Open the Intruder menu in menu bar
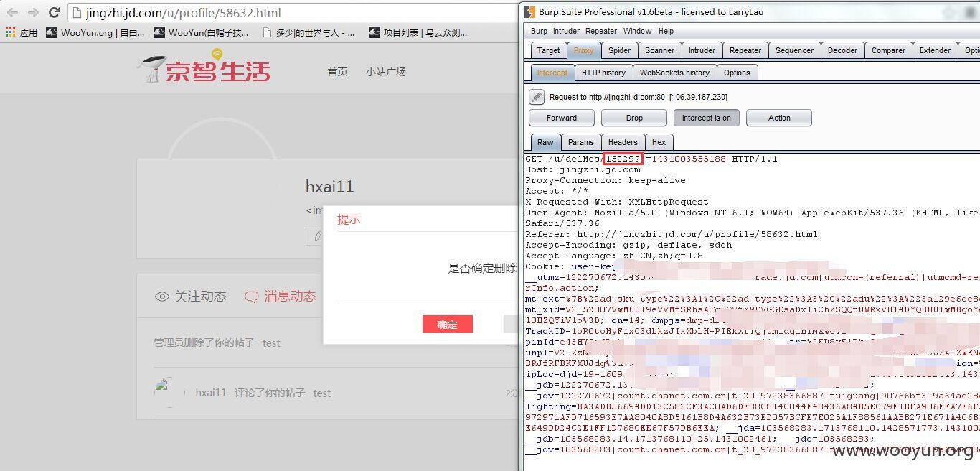The width and height of the screenshot is (980, 471). [x=566, y=31]
